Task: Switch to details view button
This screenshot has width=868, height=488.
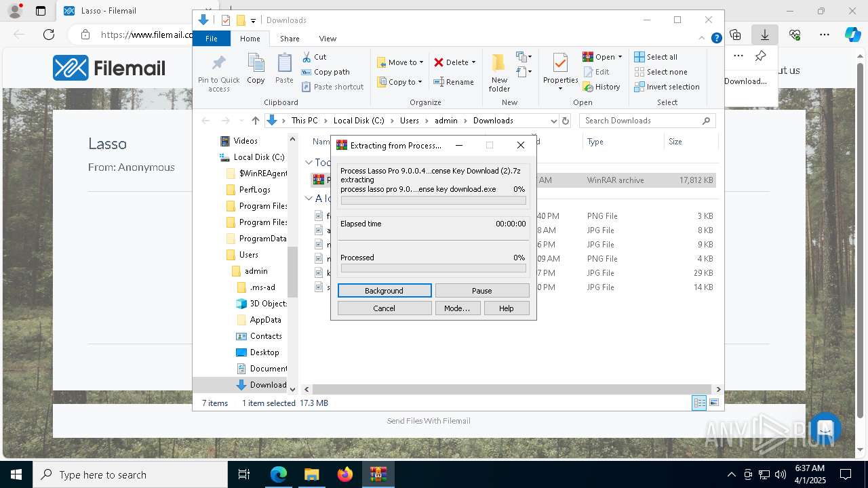Action: point(699,403)
